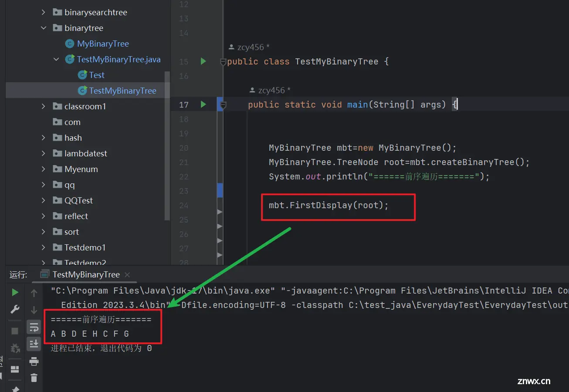Click line number 20 in the gutter
This screenshot has width=569, height=392.
(184, 148)
